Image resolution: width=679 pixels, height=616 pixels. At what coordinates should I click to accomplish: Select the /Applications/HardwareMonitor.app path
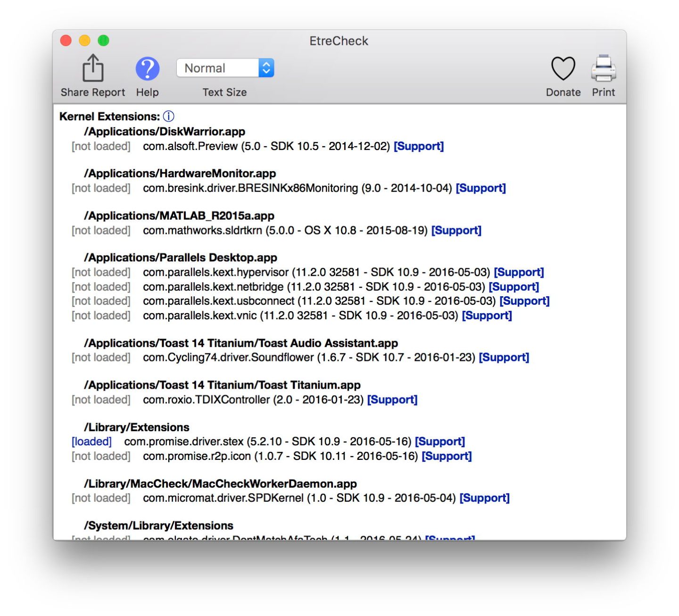tap(180, 174)
